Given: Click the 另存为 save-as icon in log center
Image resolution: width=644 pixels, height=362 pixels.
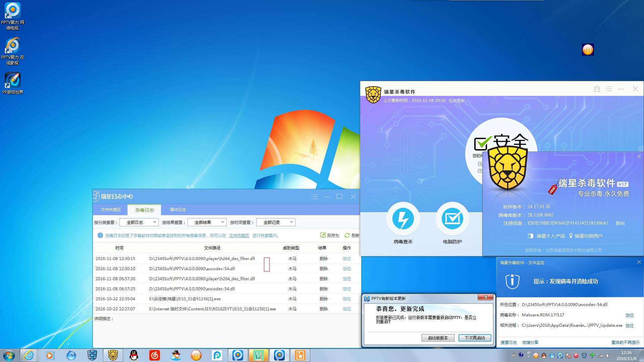Looking at the screenshot, I should coord(323,235).
